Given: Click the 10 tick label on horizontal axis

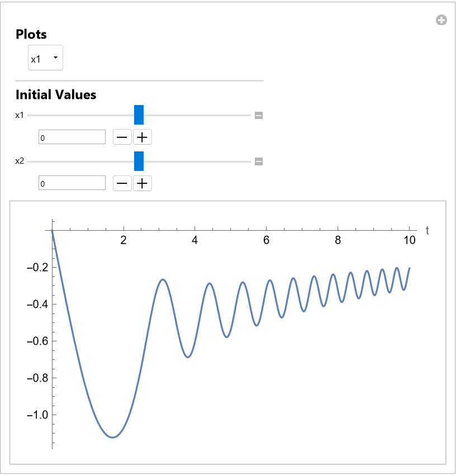Looking at the screenshot, I should (410, 241).
